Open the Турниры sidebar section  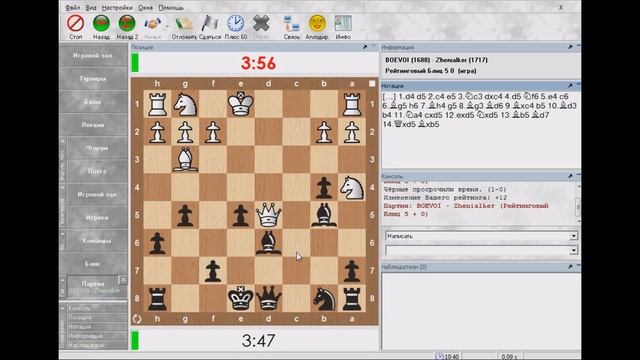coord(93,78)
